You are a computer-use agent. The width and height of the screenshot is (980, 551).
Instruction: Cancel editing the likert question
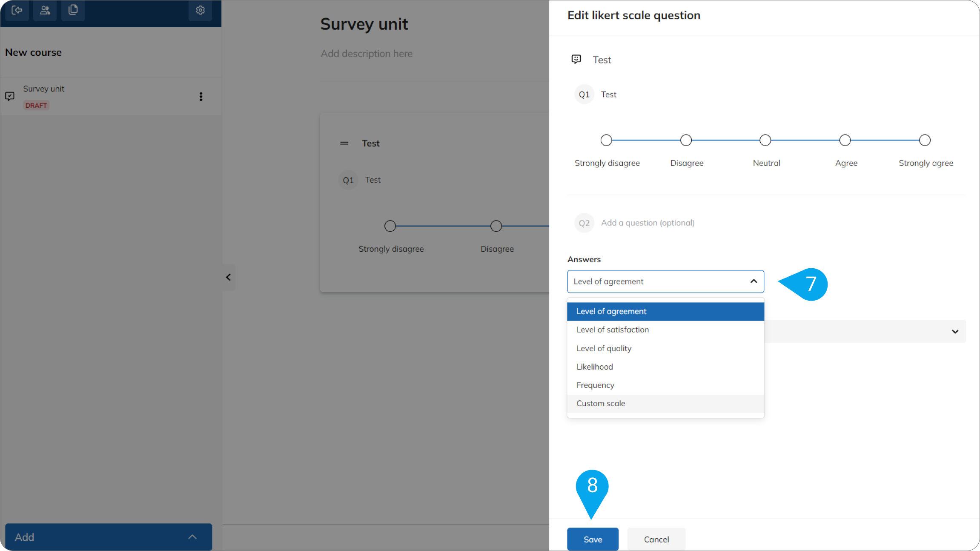pos(656,539)
